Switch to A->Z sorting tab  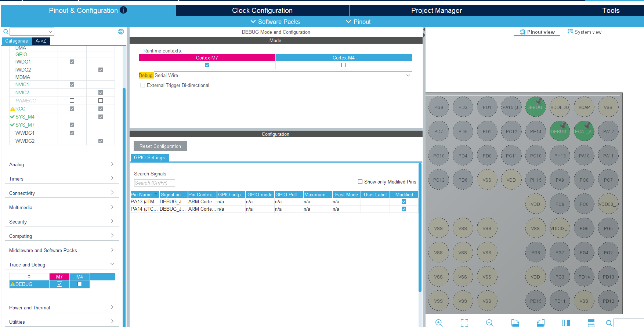point(41,41)
